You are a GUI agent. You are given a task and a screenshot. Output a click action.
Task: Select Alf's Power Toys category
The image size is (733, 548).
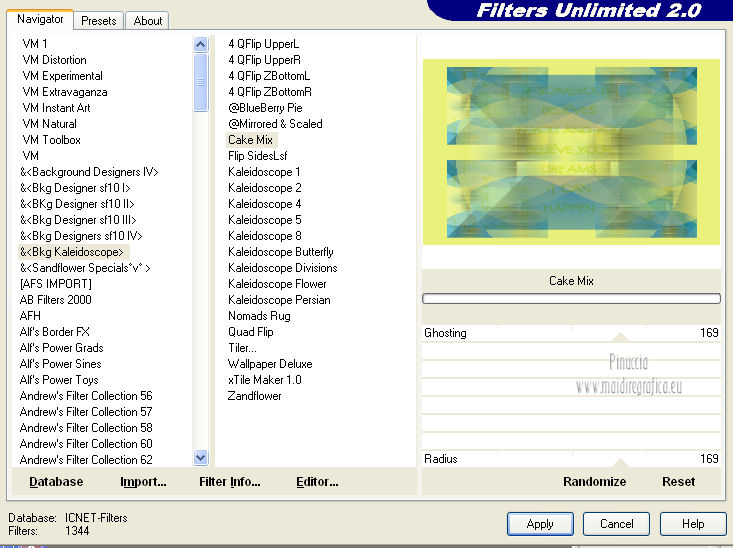pyautogui.click(x=59, y=380)
